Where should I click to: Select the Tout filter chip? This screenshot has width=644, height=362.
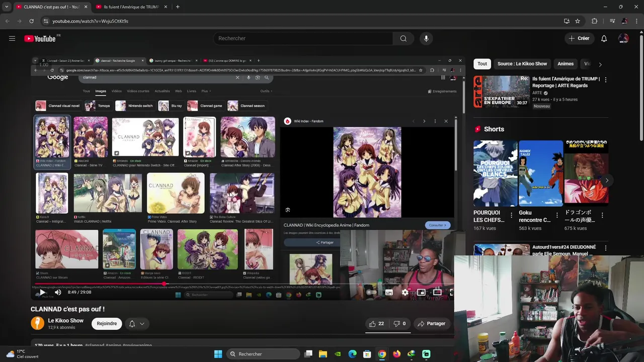pos(482,64)
